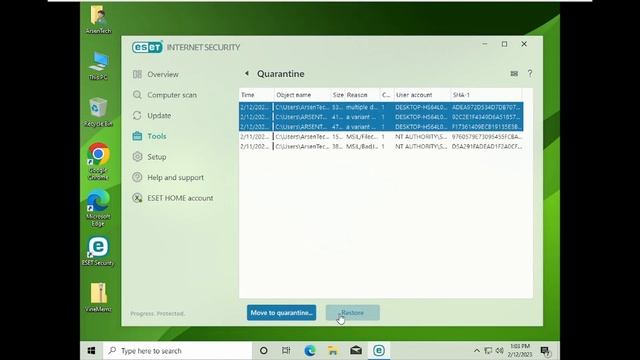This screenshot has height=360, width=640.
Task: Click the network tray icon
Action: click(488, 351)
